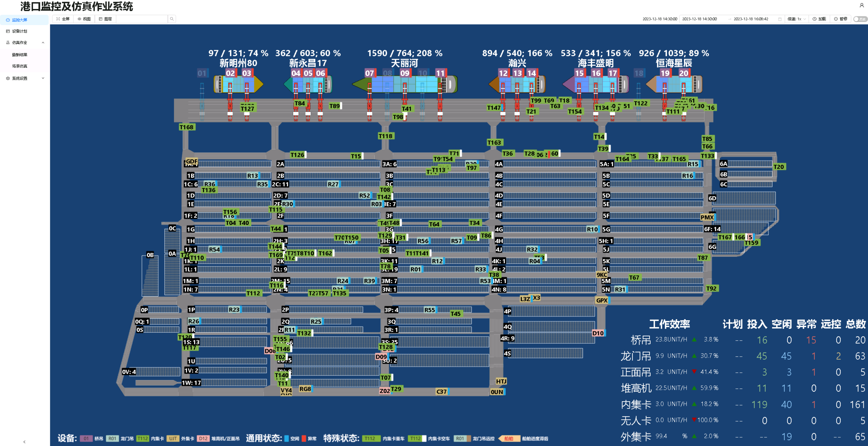The height and width of the screenshot is (446, 868).
Task: Click stacker marker D10
Action: pyautogui.click(x=599, y=333)
